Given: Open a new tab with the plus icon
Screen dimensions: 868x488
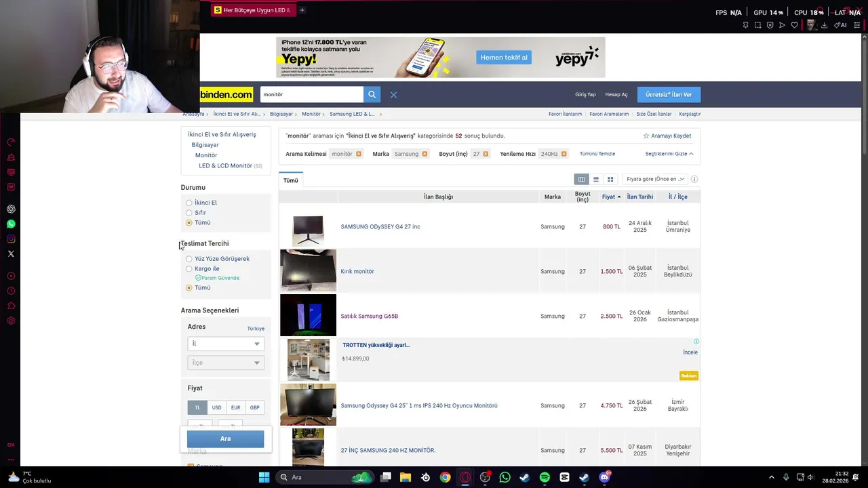Looking at the screenshot, I should [302, 10].
